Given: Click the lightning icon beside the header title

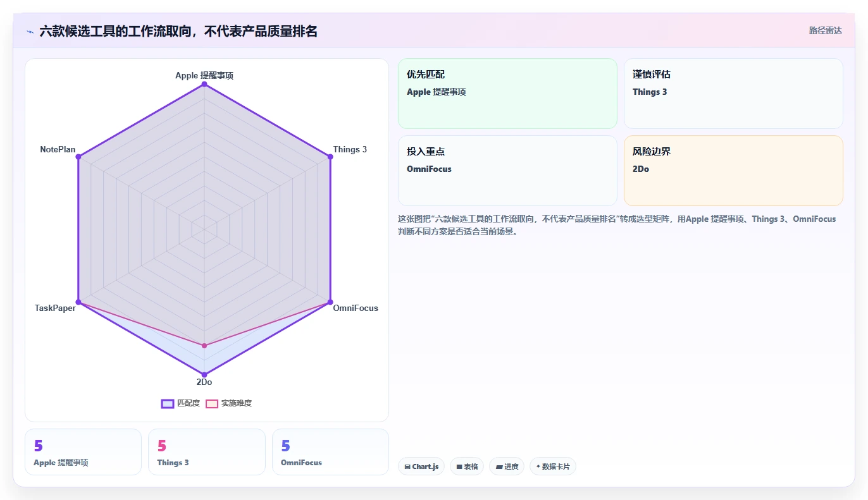Looking at the screenshot, I should 30,31.
